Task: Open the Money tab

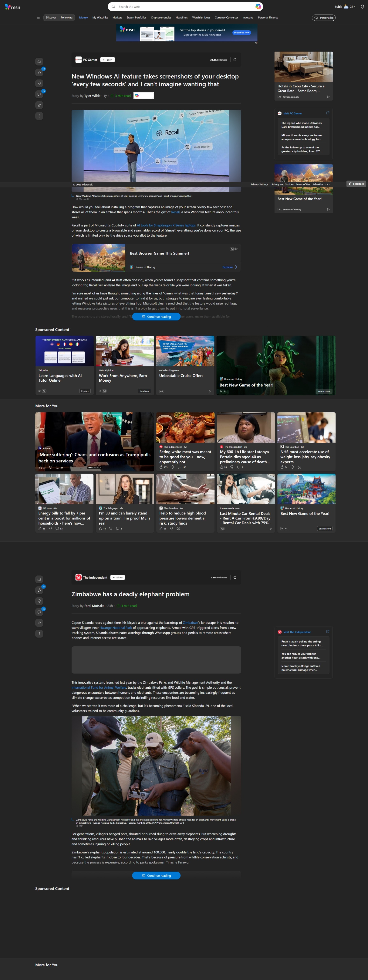Action: coord(83,18)
